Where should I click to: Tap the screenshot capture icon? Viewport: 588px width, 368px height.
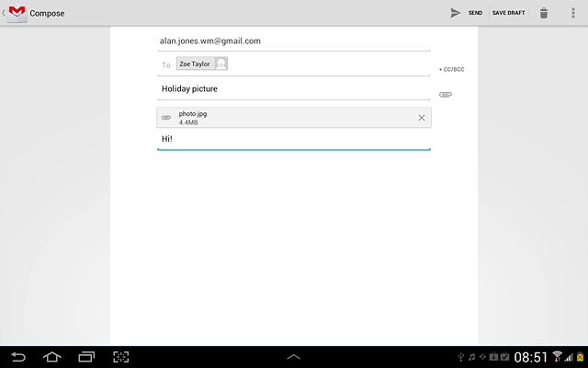pyautogui.click(x=121, y=357)
